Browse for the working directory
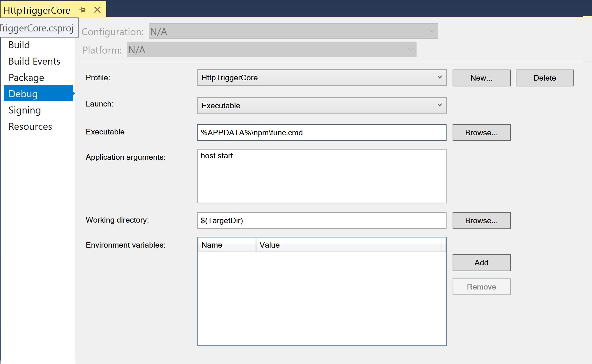 coord(481,221)
